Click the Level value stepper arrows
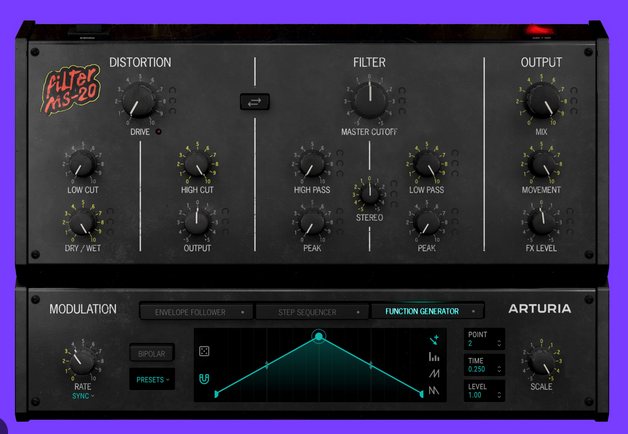628x434 pixels. coord(499,395)
